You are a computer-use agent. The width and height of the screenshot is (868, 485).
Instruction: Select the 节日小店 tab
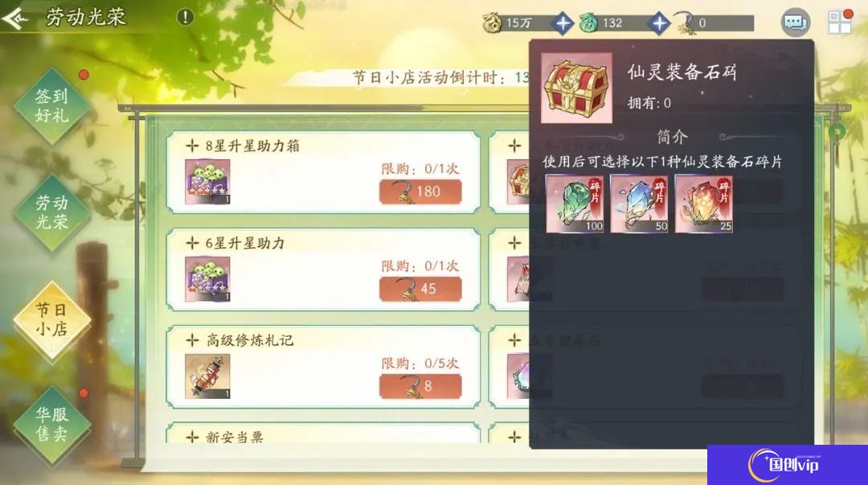pyautogui.click(x=52, y=319)
